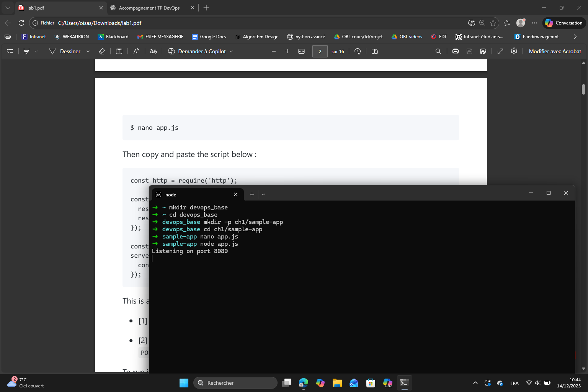The image size is (588, 392).
Task: Open the table of contents panel
Action: click(x=10, y=51)
